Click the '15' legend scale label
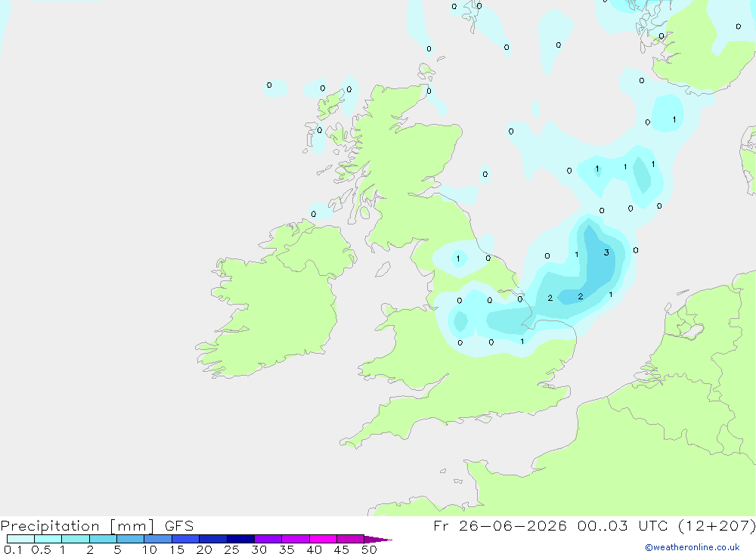The image size is (756, 554). [177, 549]
